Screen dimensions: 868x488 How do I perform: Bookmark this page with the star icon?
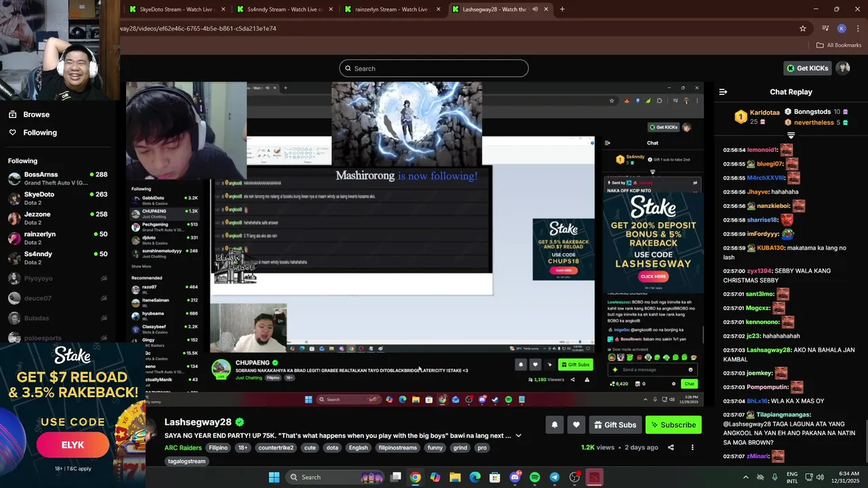click(803, 28)
